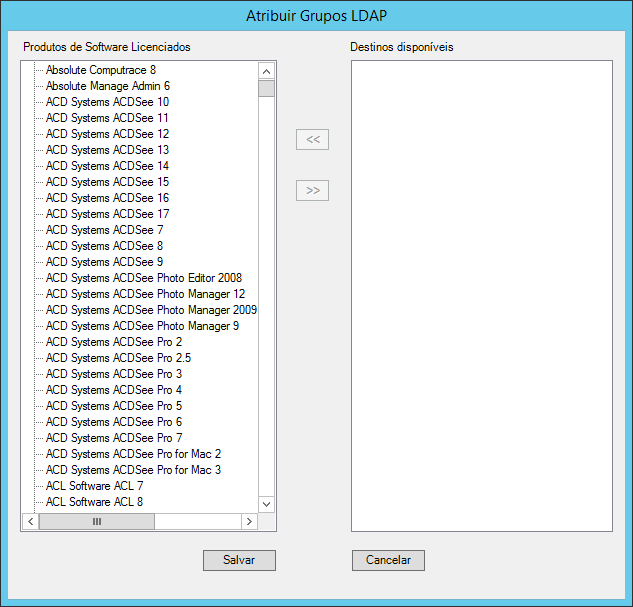Select ACD Systems ACDSee Pro 3
633x607 pixels.
coord(114,374)
